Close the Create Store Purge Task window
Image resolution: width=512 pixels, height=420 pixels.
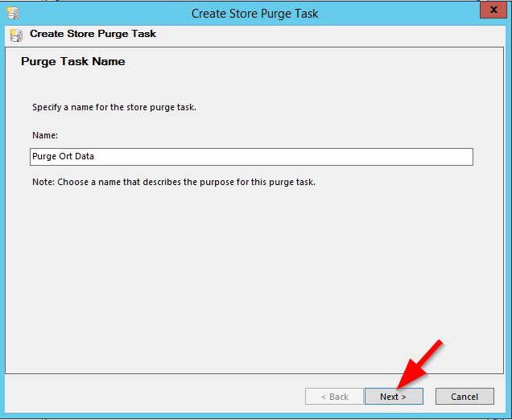(x=493, y=10)
